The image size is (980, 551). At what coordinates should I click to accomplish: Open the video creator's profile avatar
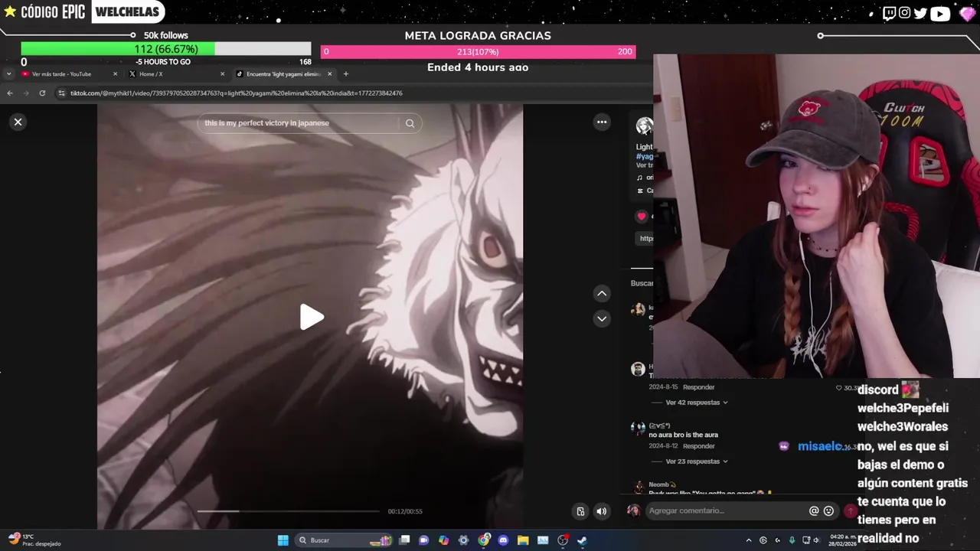(x=645, y=126)
